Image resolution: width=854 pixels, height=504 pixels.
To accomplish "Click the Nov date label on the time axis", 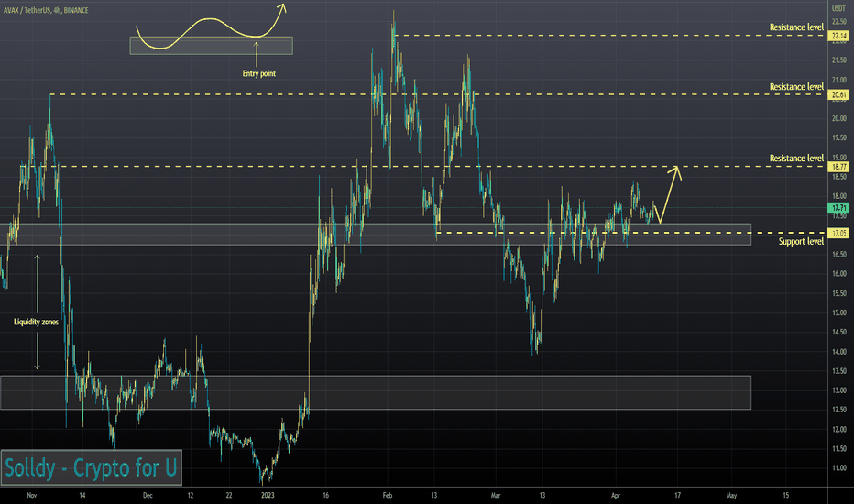I will pos(31,495).
